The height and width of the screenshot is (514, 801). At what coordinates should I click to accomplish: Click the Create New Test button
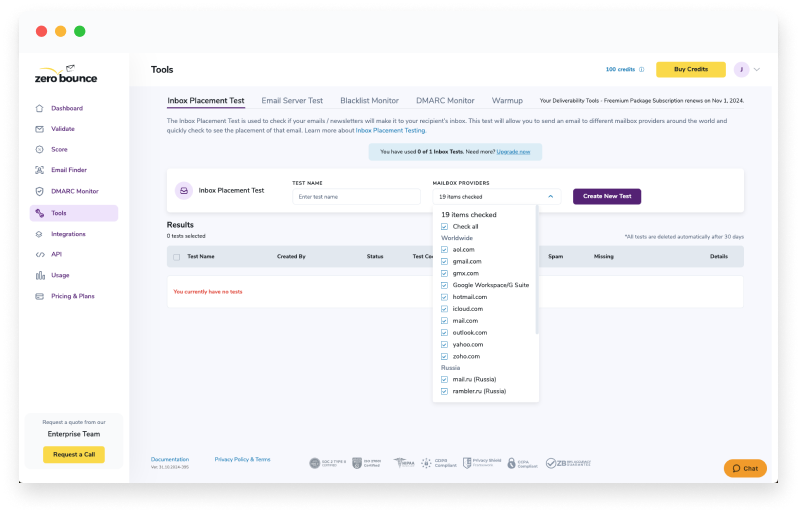[x=606, y=197]
